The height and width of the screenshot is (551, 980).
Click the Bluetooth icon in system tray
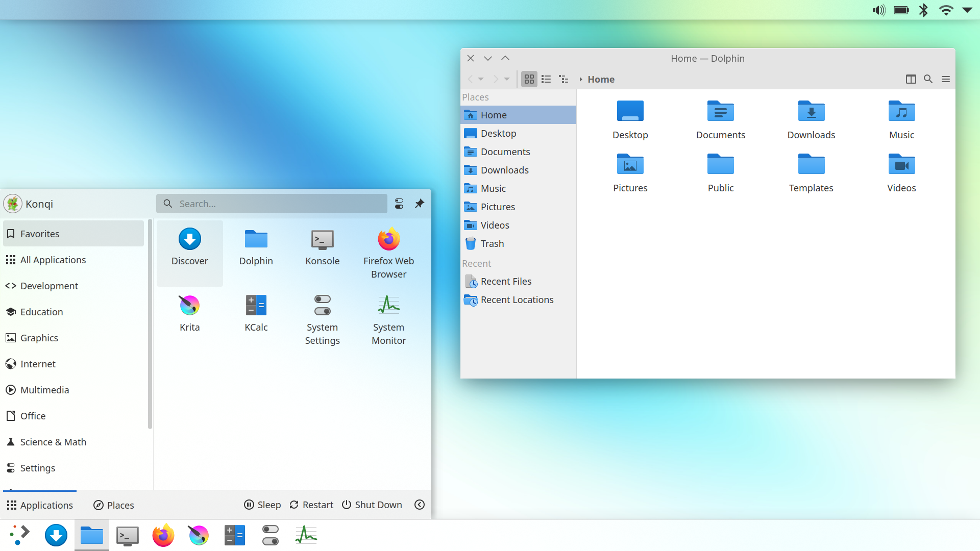[923, 10]
